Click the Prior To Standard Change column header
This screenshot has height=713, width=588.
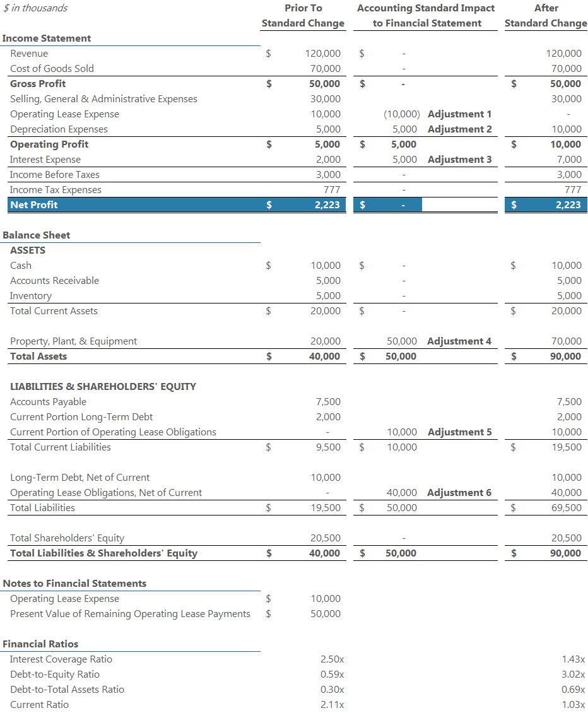pyautogui.click(x=303, y=15)
